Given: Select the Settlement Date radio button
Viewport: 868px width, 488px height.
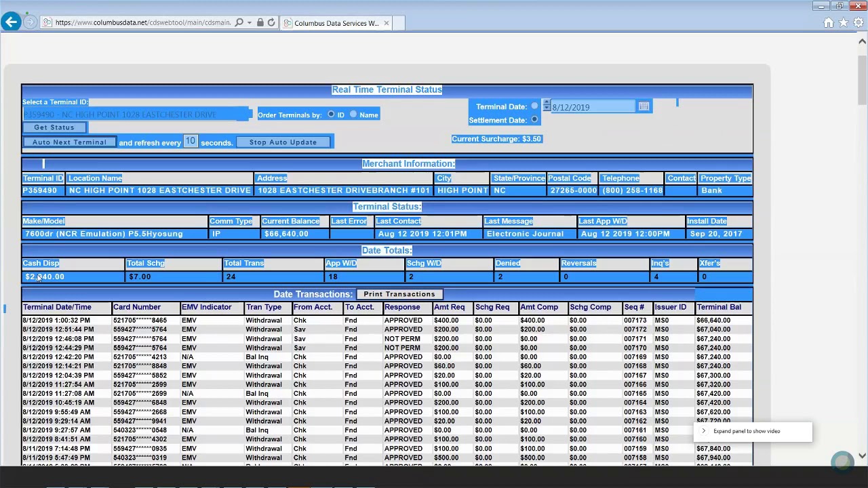Looking at the screenshot, I should [x=534, y=120].
